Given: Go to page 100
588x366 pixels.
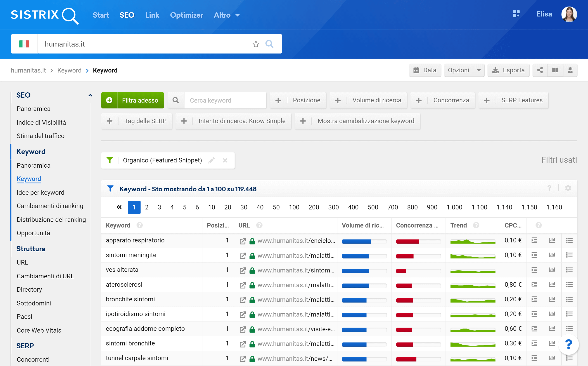Looking at the screenshot, I should (294, 207).
